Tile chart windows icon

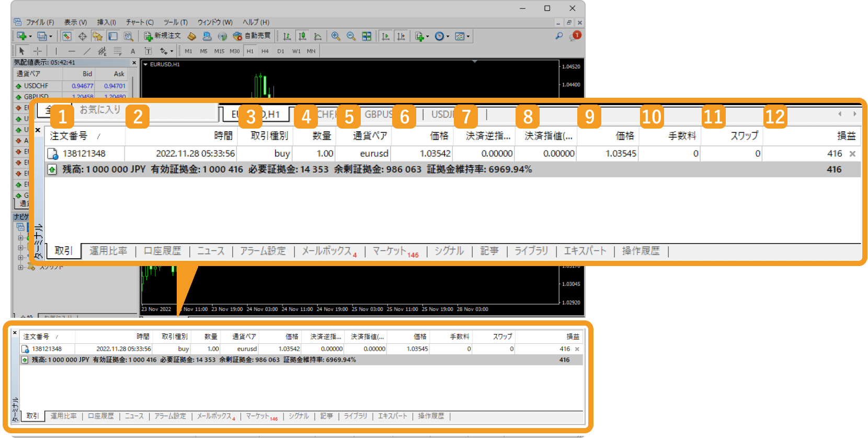[x=367, y=36]
